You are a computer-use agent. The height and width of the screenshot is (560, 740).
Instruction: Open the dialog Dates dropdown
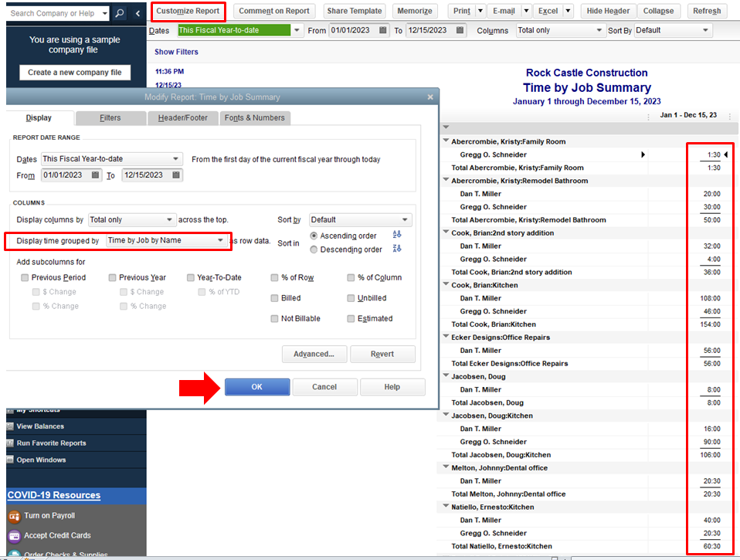pos(111,159)
